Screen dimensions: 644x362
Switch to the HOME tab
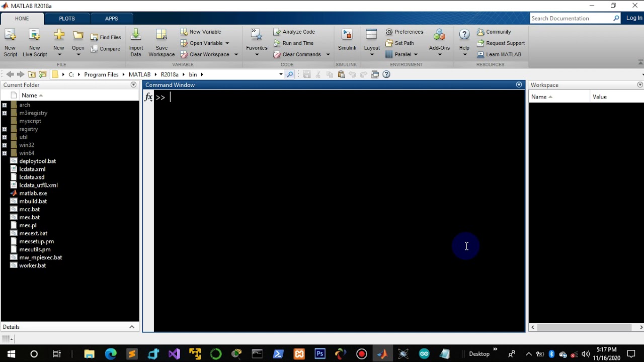click(22, 19)
